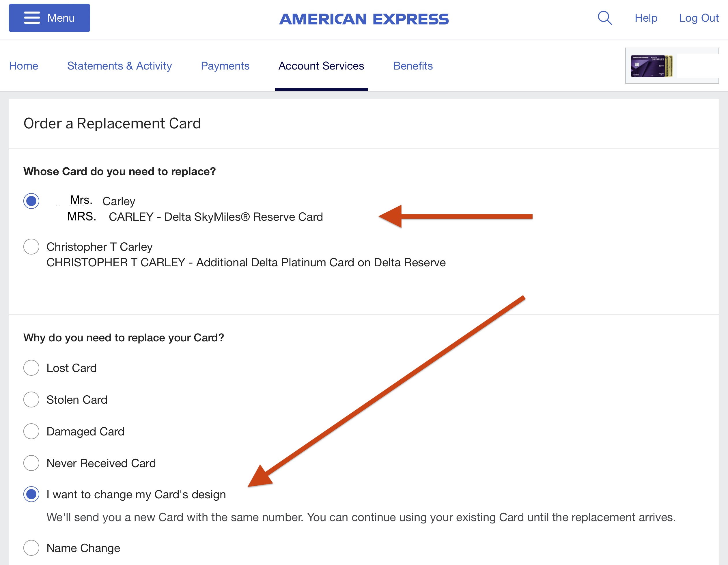Open the Statements & Activity tab

[119, 66]
